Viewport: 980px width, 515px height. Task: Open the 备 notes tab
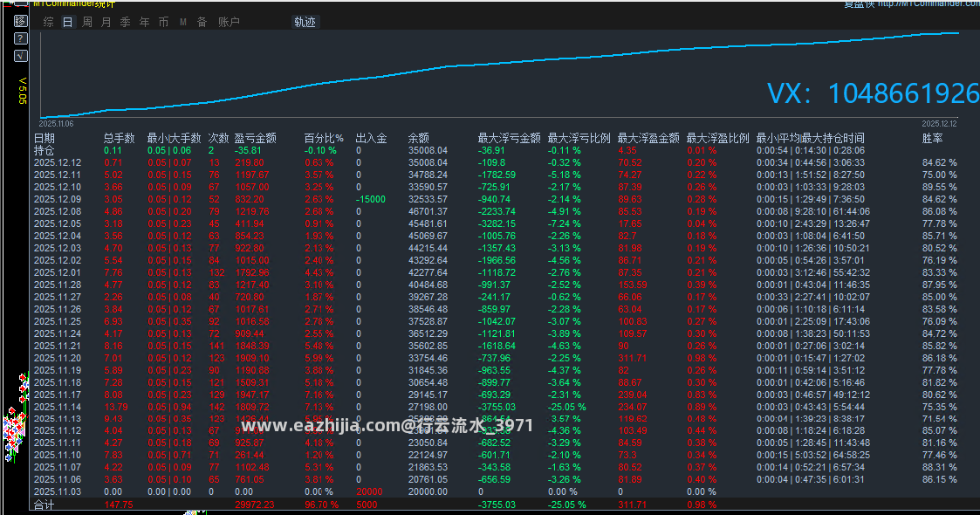(202, 22)
